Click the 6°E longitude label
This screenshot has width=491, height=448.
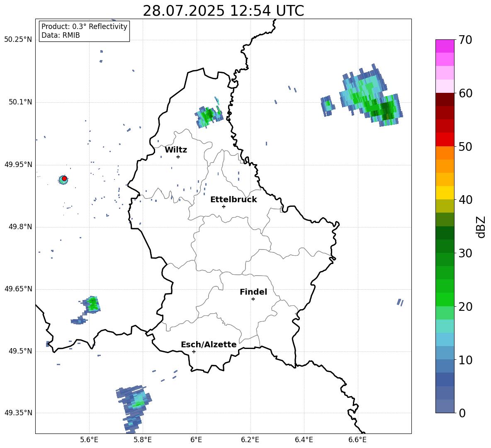point(196,440)
